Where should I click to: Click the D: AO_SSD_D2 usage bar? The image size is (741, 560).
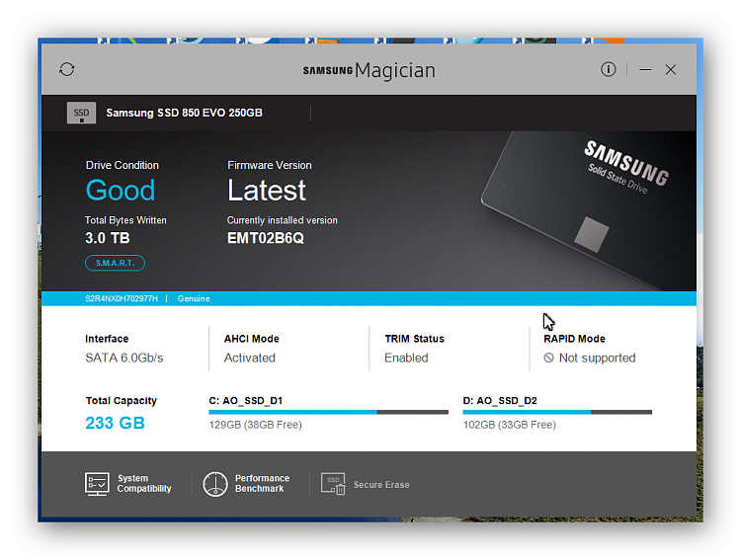pos(557,412)
